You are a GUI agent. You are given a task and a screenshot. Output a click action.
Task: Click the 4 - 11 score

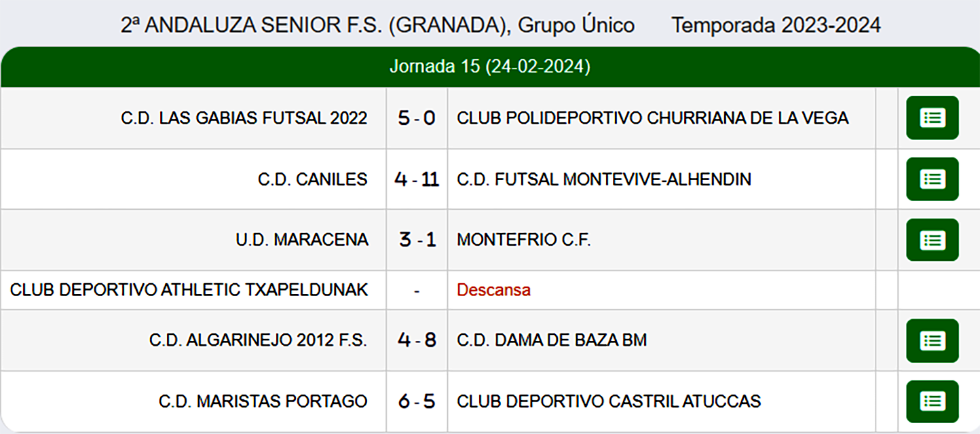click(x=417, y=179)
